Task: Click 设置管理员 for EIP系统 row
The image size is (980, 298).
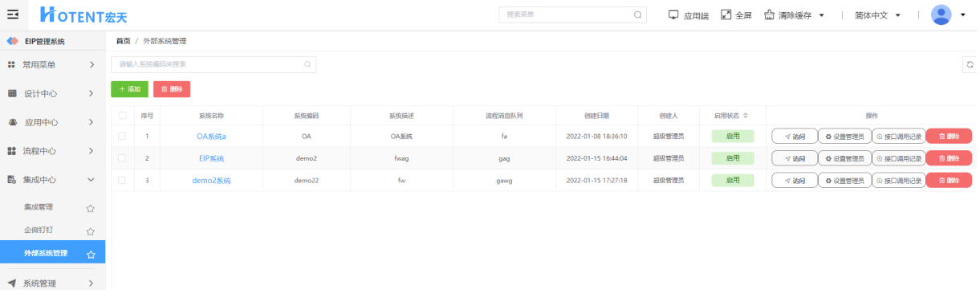Action: [x=844, y=158]
